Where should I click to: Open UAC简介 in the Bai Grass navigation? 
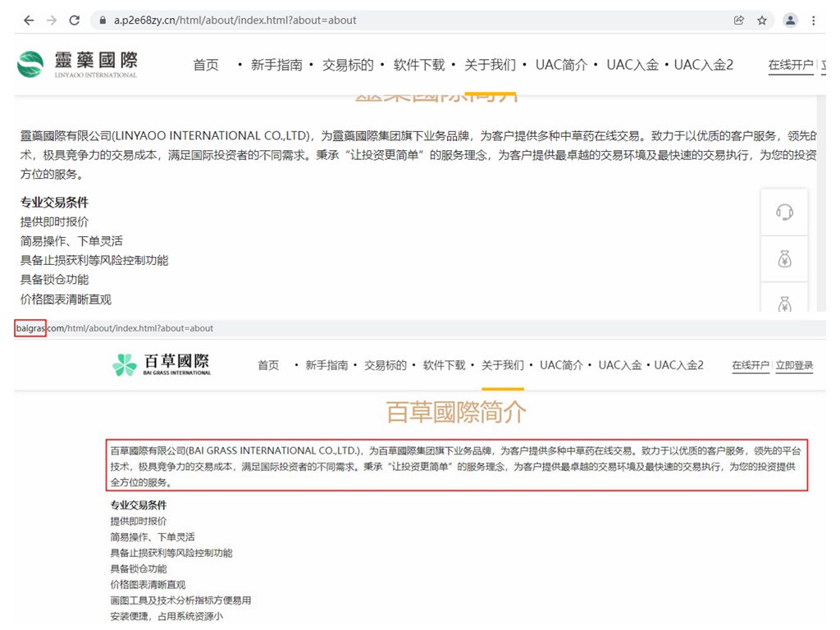[x=561, y=365]
